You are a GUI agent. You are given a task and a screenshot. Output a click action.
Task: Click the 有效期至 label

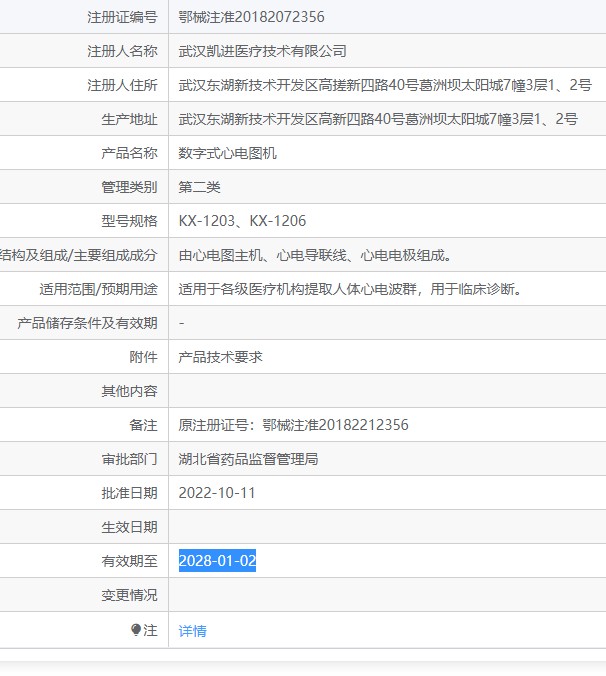tap(129, 561)
